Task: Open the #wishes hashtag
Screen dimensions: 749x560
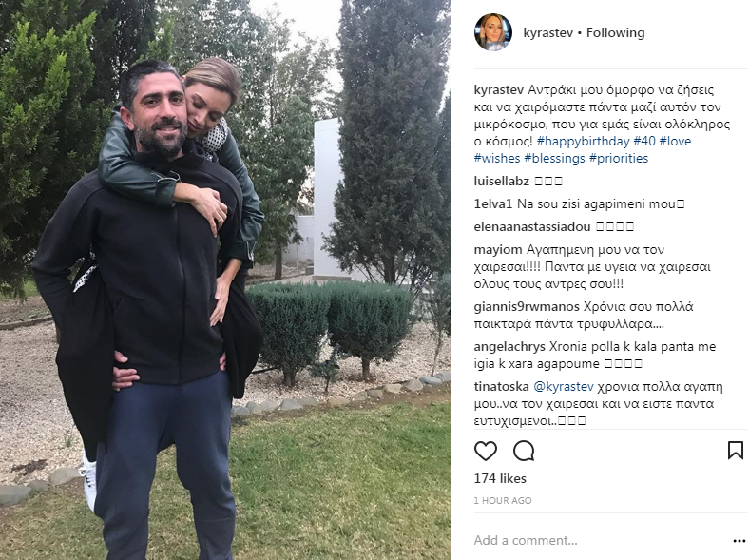Action: 497,158
